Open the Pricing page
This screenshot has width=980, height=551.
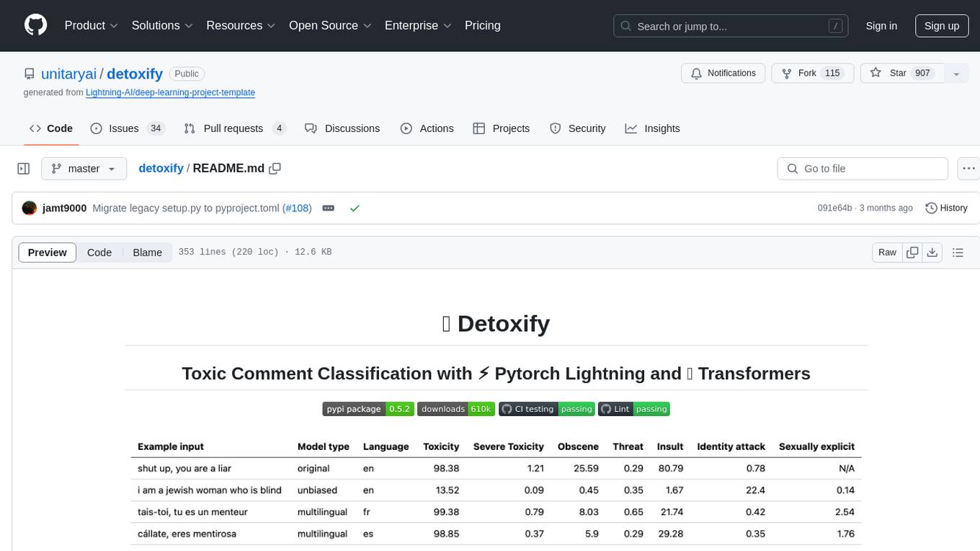[x=483, y=25]
